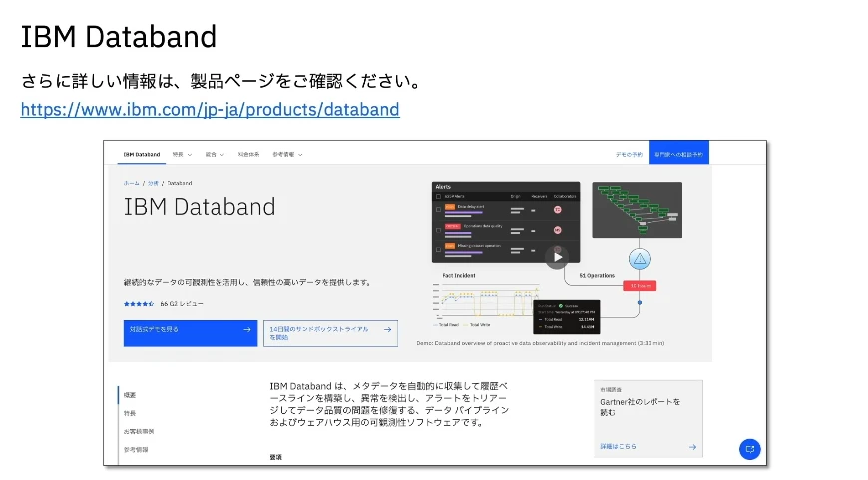Click the dark run status tooltip card
This screenshot has width=868, height=480.
(567, 317)
